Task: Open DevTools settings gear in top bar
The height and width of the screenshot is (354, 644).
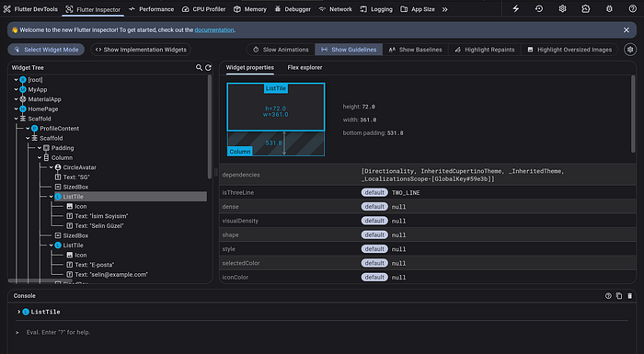Action: 562,8
